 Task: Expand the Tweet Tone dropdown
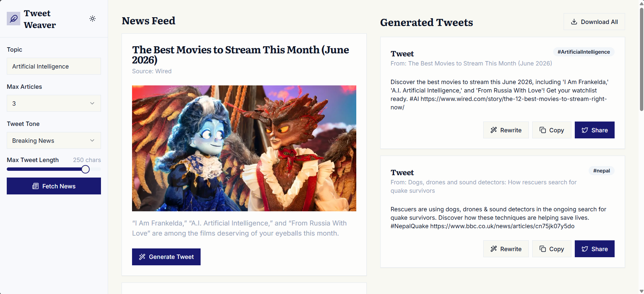pos(54,140)
